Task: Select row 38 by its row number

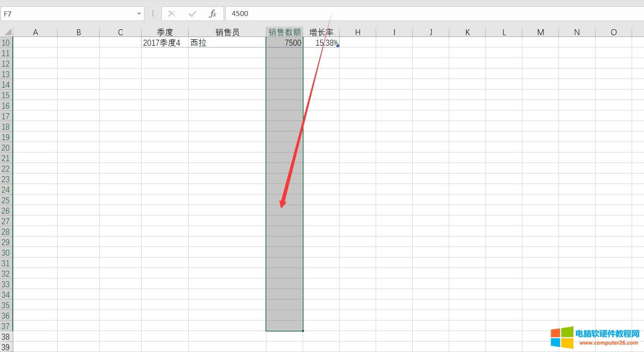Action: click(x=6, y=337)
